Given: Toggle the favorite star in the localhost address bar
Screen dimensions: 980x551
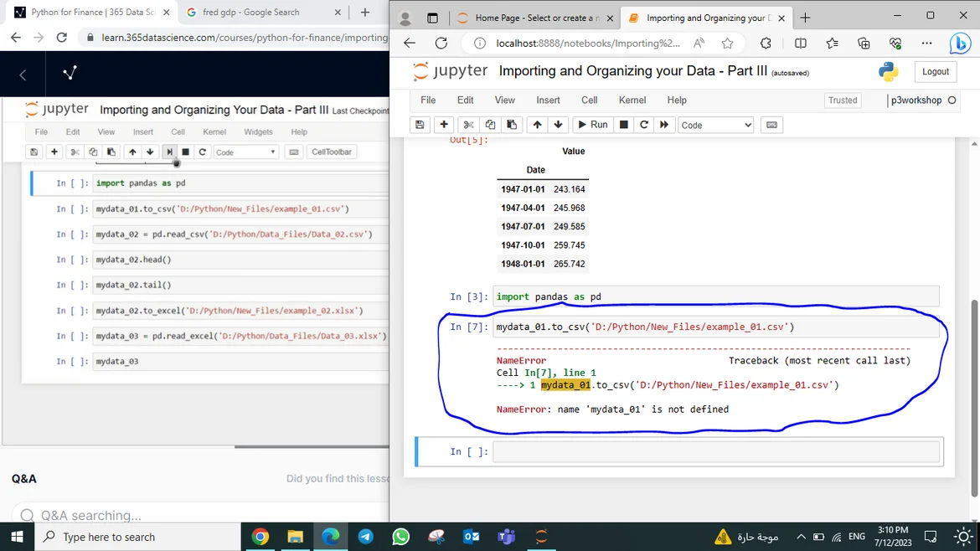Looking at the screenshot, I should pyautogui.click(x=727, y=44).
